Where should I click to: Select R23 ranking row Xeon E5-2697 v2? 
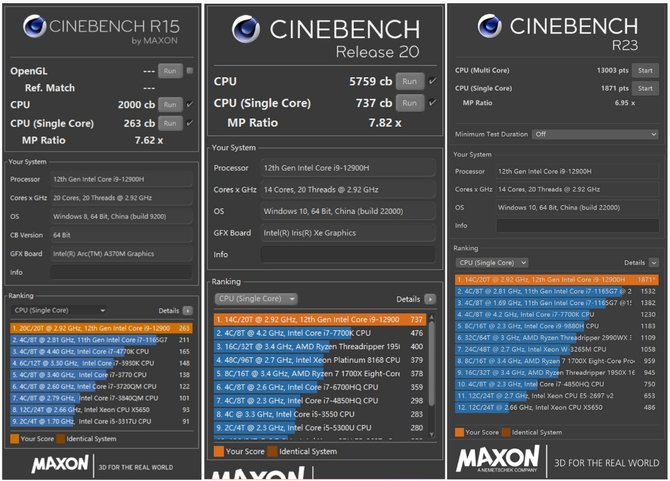pyautogui.click(x=557, y=396)
